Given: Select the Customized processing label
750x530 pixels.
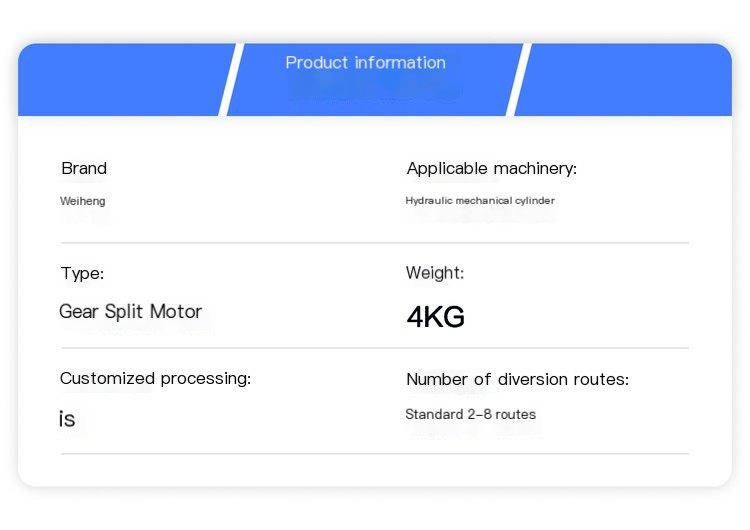Looking at the screenshot, I should (x=155, y=378).
